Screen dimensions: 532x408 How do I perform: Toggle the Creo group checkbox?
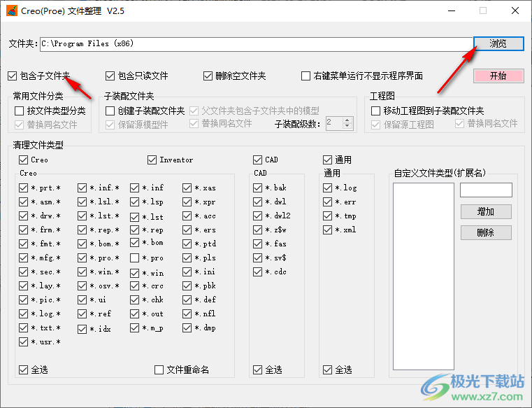click(23, 160)
